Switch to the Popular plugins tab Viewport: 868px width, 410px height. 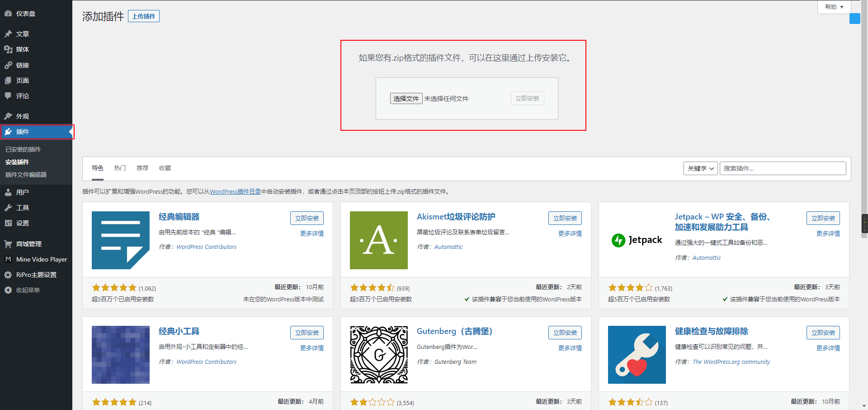(x=120, y=168)
